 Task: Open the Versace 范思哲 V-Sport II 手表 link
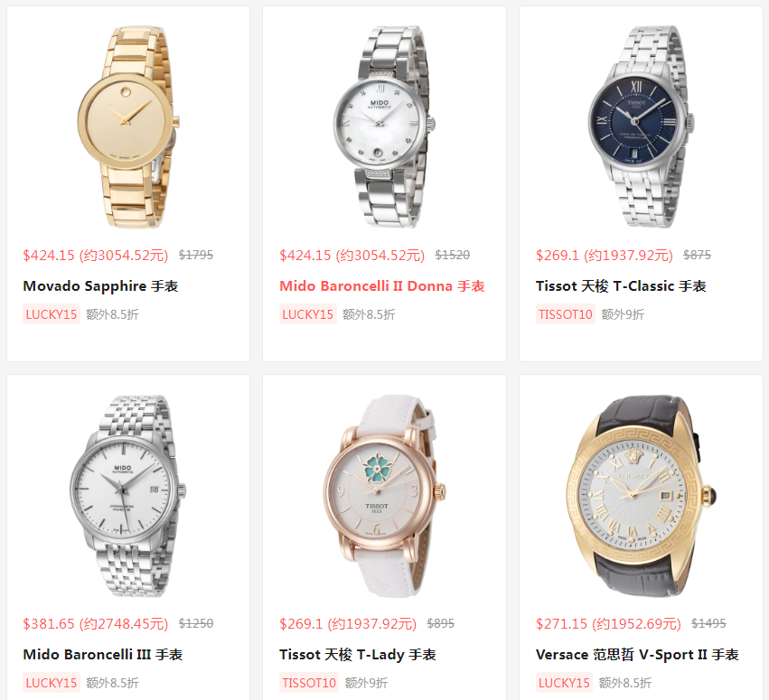(637, 655)
